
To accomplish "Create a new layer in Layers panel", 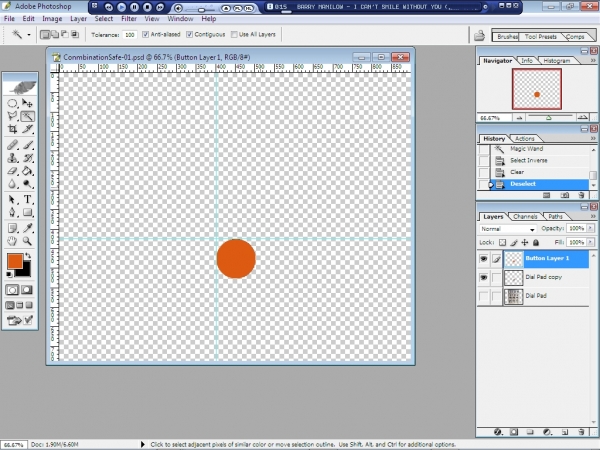I will [565, 432].
